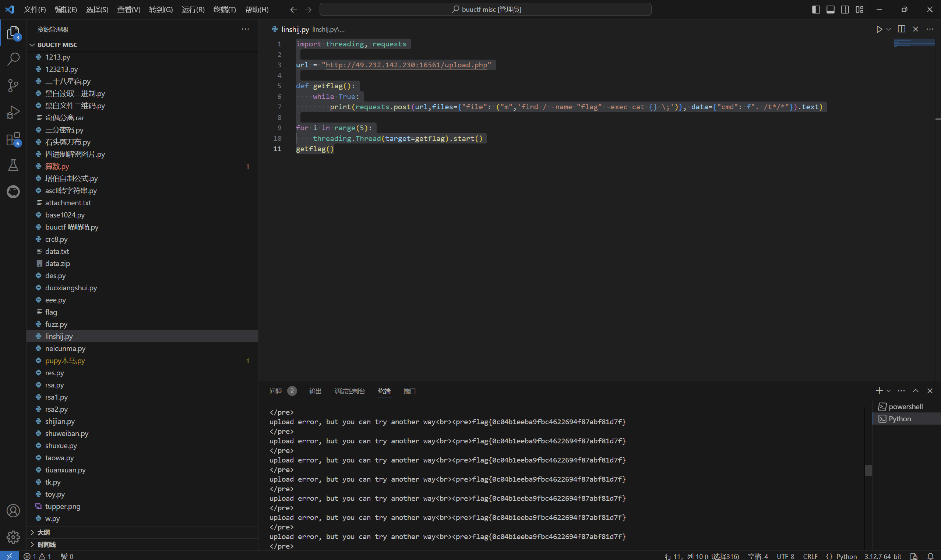Toggle the secondary side bar
The width and height of the screenshot is (941, 560).
coord(845,10)
